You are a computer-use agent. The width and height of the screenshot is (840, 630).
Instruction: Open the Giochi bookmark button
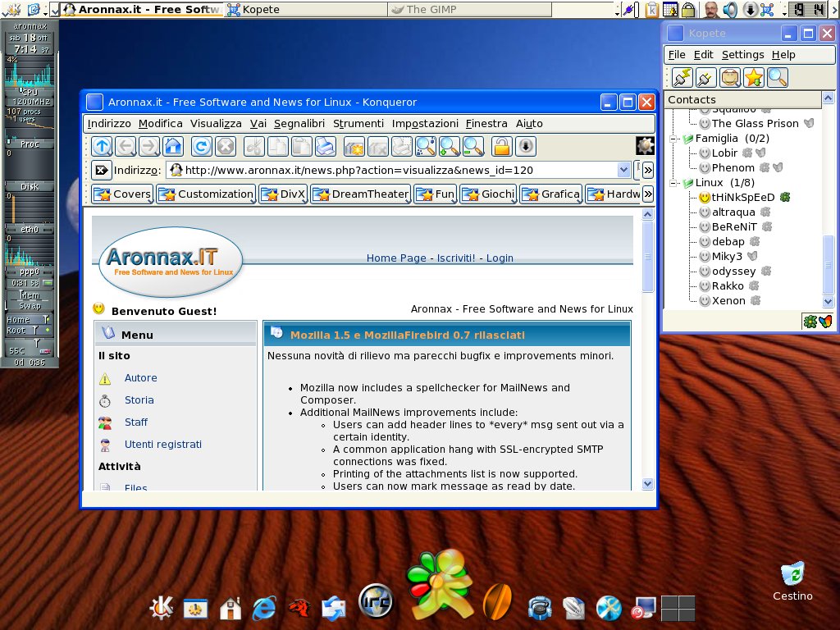pyautogui.click(x=488, y=194)
